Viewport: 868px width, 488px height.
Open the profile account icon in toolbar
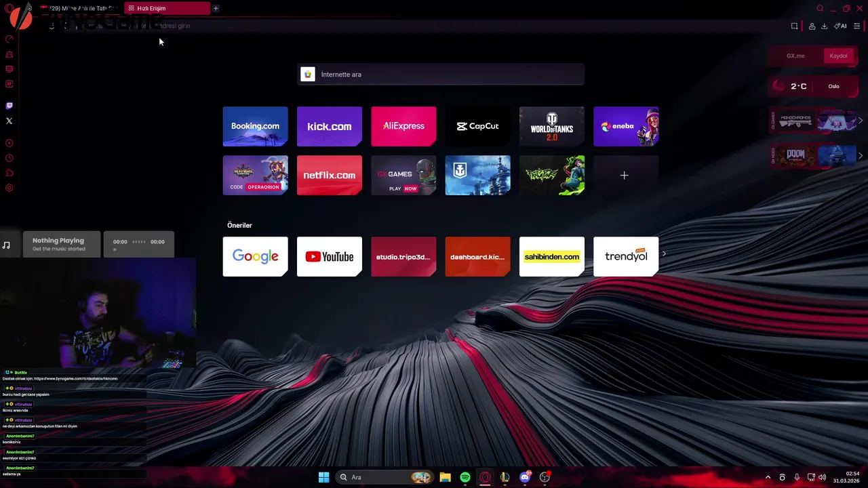pyautogui.click(x=812, y=26)
